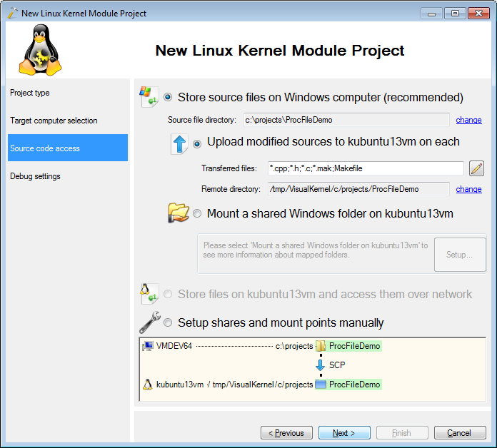Viewport: 497px width, 448px height.
Task: Click the Remote directory field
Action: click(358, 189)
